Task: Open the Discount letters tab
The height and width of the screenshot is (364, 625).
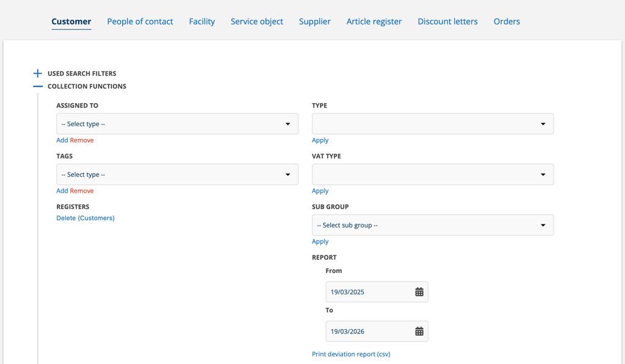Action: 447,21
